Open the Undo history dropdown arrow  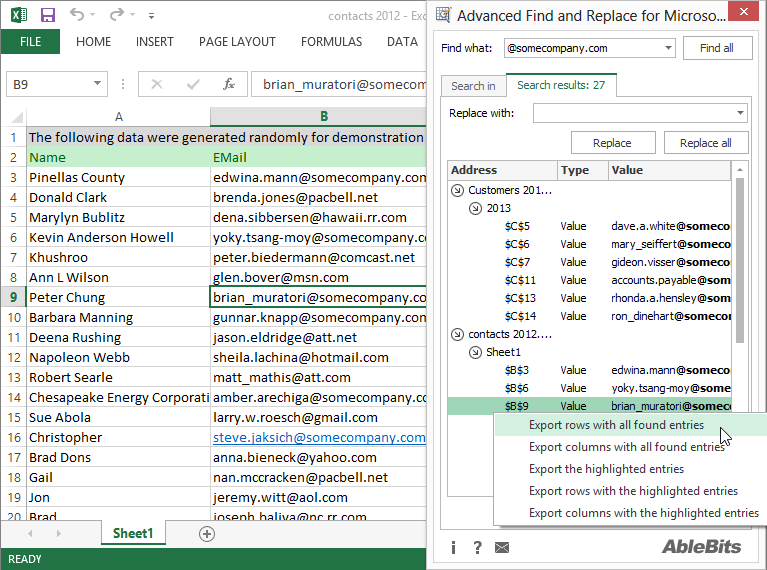pos(93,15)
